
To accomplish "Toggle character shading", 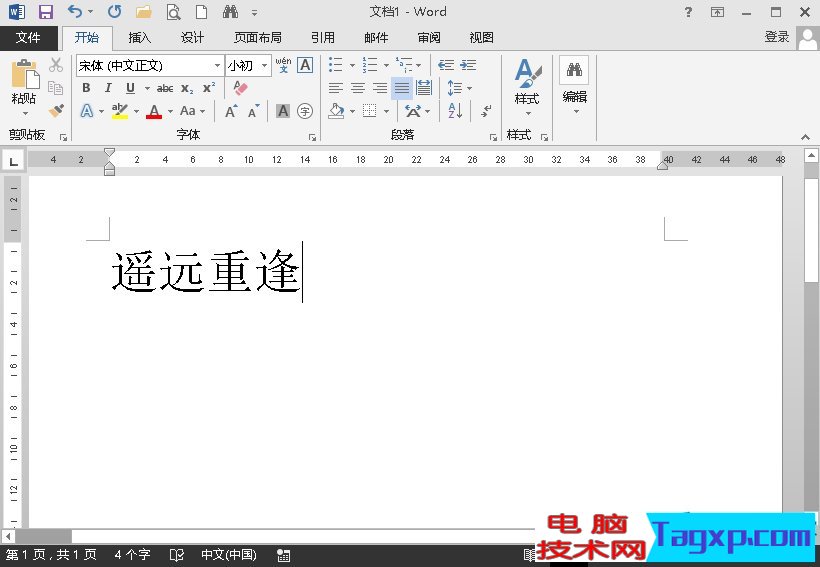I will (x=283, y=111).
